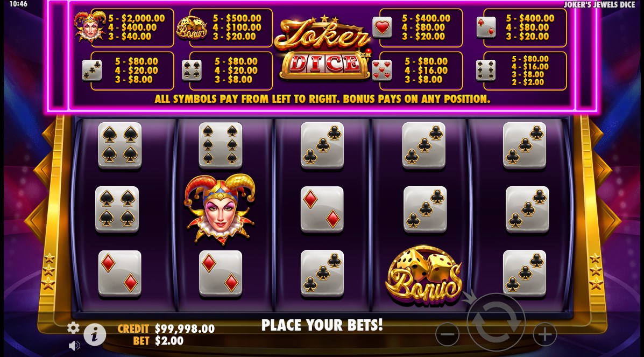644x357 pixels.
Task: Click the heart die paytable icon
Action: (382, 27)
